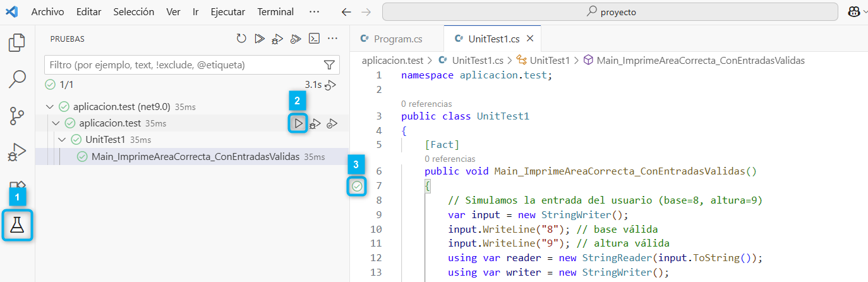
Task: Open the Run and Debug view
Action: pyautogui.click(x=17, y=152)
